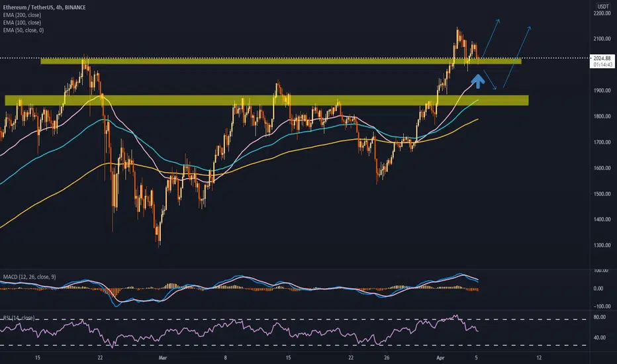
Task: Click the RSI 40.00 scale label
Action: (x=600, y=338)
